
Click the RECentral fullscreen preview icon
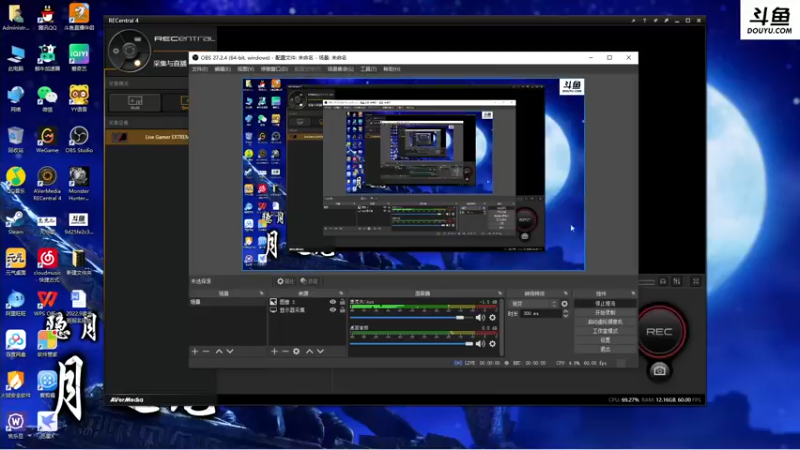[x=695, y=281]
